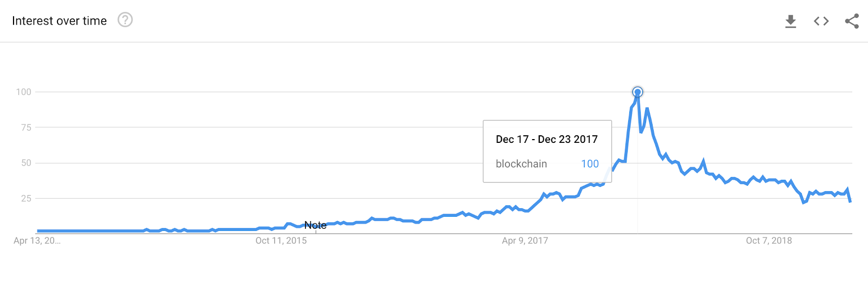Select the Oct 11, 2015 axis label
The image size is (868, 295).
(281, 241)
